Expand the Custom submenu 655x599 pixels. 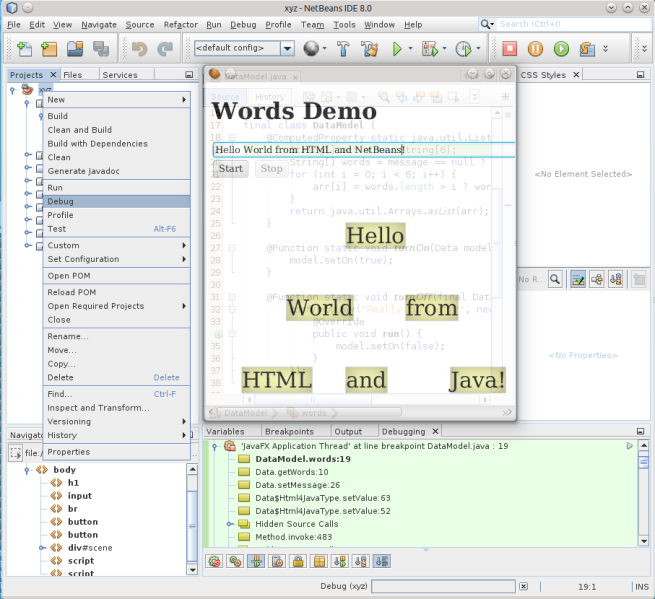tap(117, 246)
